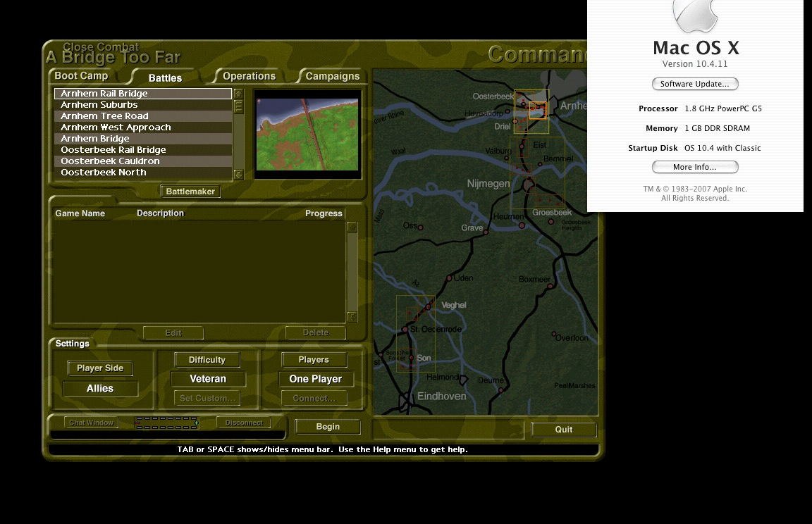Quit the game
Viewport: 812px width, 524px height.
564,430
